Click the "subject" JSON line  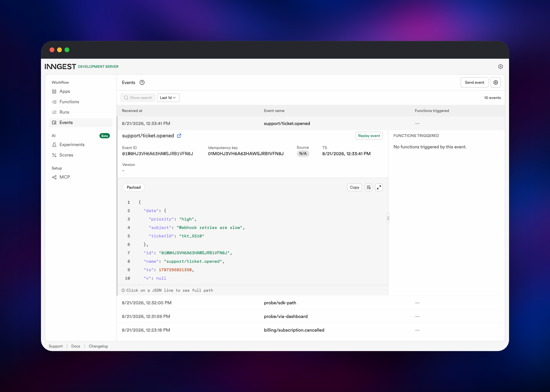197,228
